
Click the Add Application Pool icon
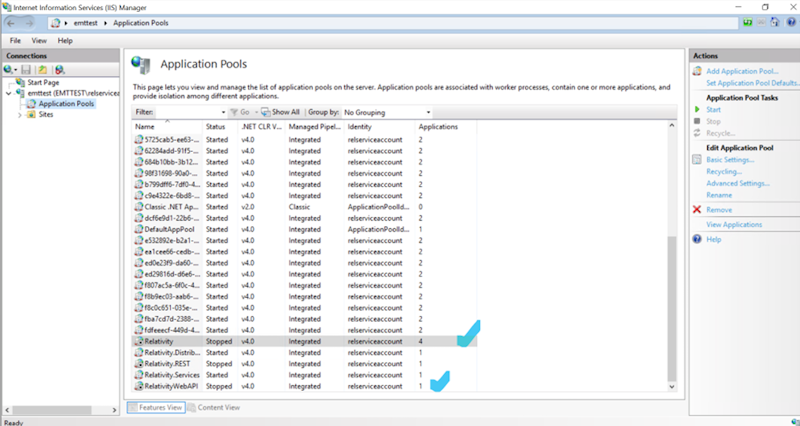pos(697,71)
